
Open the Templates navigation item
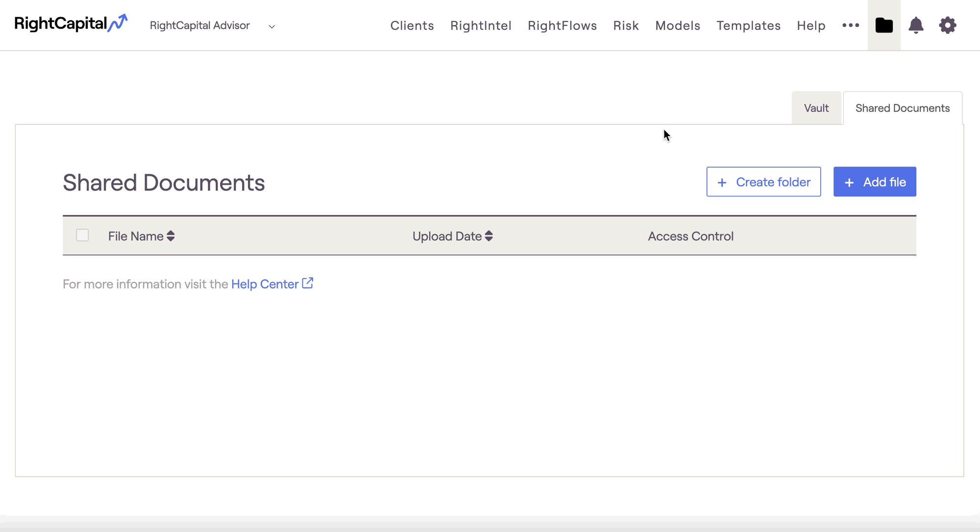click(748, 25)
